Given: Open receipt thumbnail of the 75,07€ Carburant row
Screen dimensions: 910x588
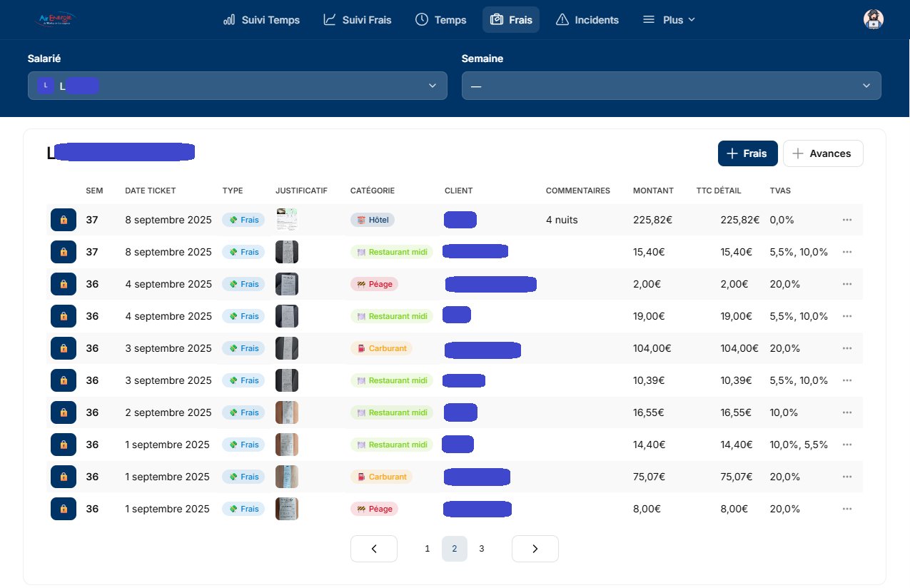Looking at the screenshot, I should tap(287, 477).
